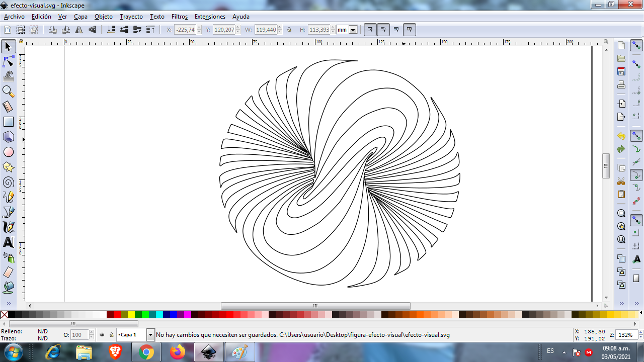Viewport: 644px width, 362px height.
Task: Open the Extensiones menu
Action: click(210, 17)
